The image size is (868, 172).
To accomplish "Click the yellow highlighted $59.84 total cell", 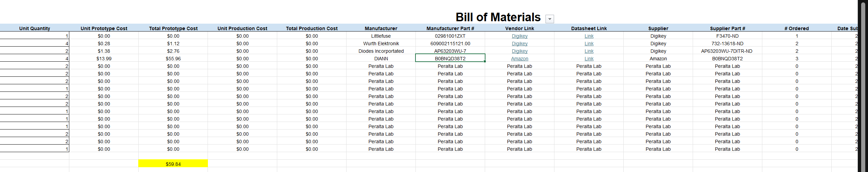I will coord(173,164).
